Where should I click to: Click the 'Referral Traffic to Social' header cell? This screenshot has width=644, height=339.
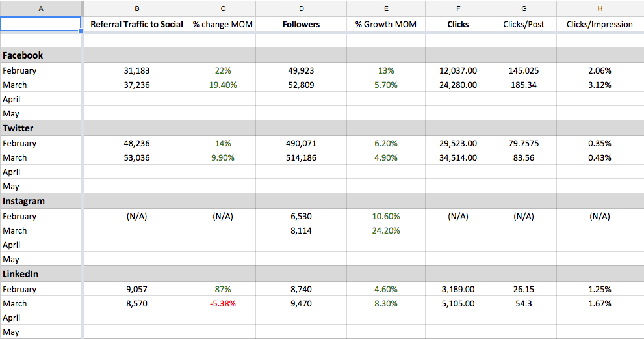[136, 24]
